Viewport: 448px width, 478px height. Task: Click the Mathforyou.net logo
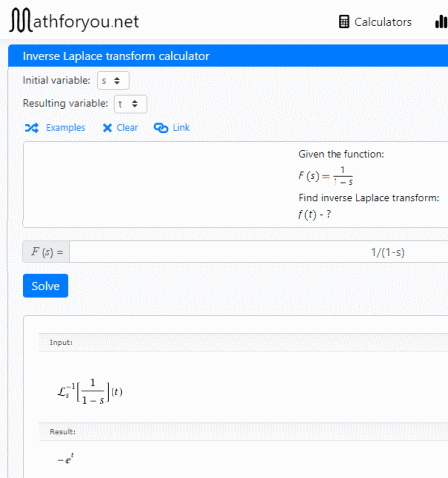(x=75, y=21)
